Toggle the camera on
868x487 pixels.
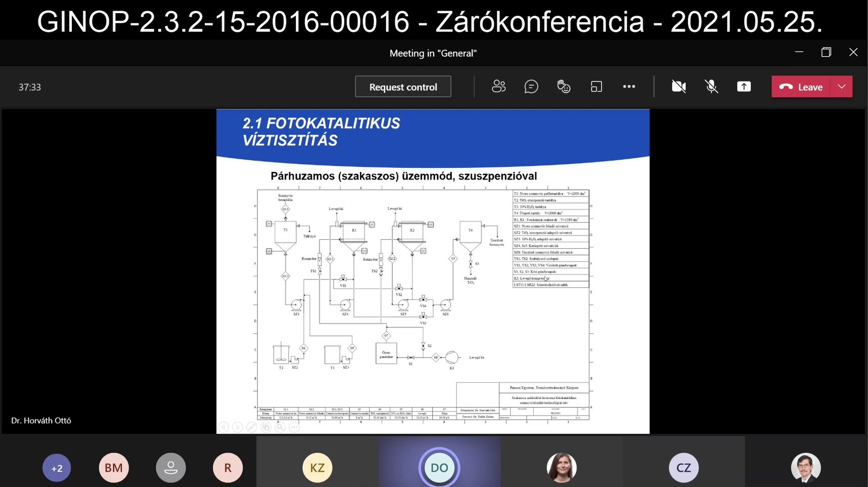678,86
